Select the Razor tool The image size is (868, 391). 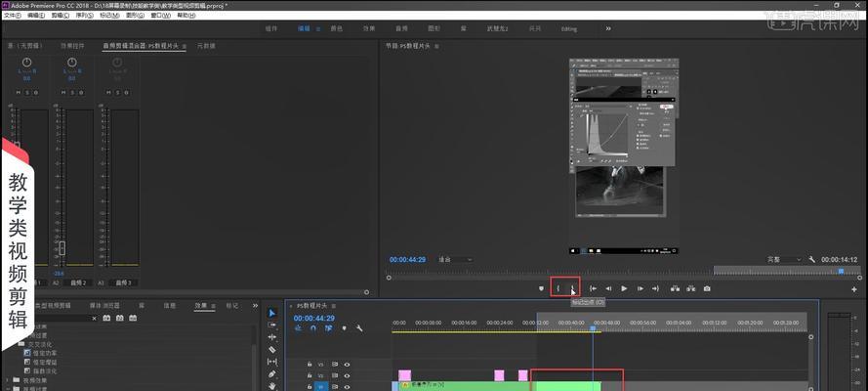point(271,350)
